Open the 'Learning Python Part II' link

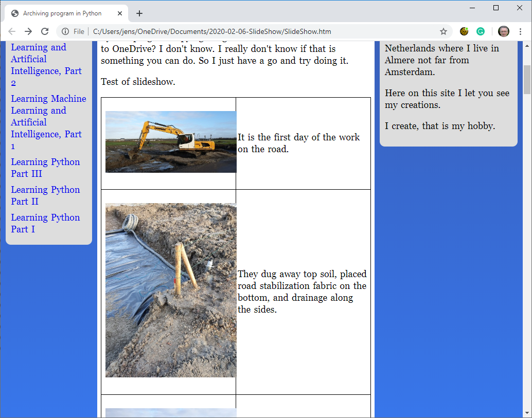45,195
